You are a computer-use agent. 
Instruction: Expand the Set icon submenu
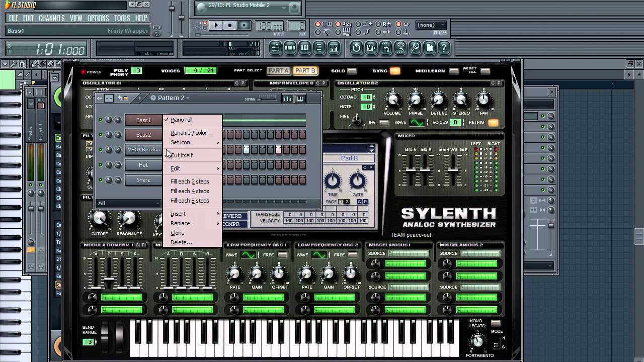[x=192, y=142]
